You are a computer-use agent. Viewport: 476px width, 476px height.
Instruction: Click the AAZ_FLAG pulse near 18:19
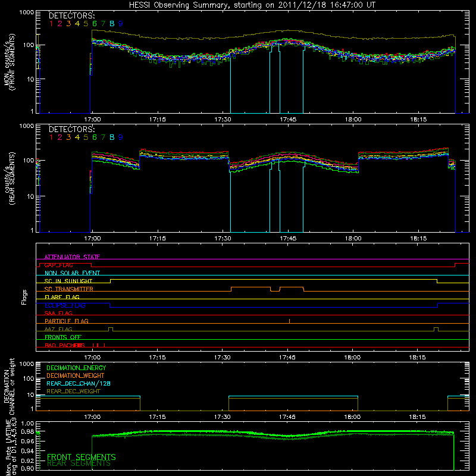[x=436, y=329]
